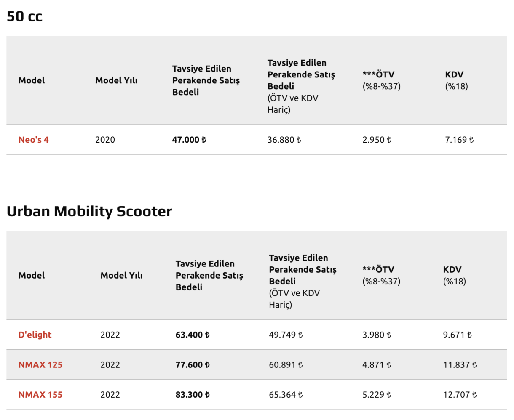Click the NMAX 155 ÖTV value 5.229 ₺
This screenshot has height=420, width=514.
tap(377, 395)
